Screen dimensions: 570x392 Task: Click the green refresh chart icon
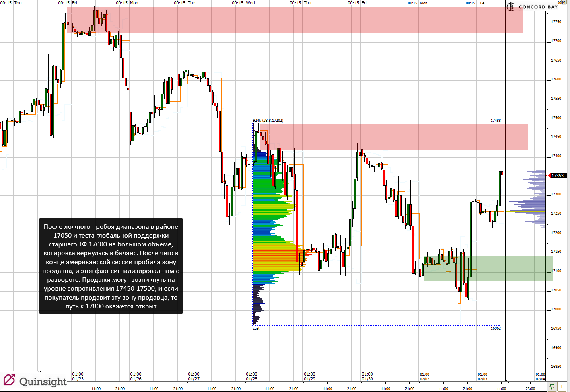pyautogui.click(x=552, y=386)
